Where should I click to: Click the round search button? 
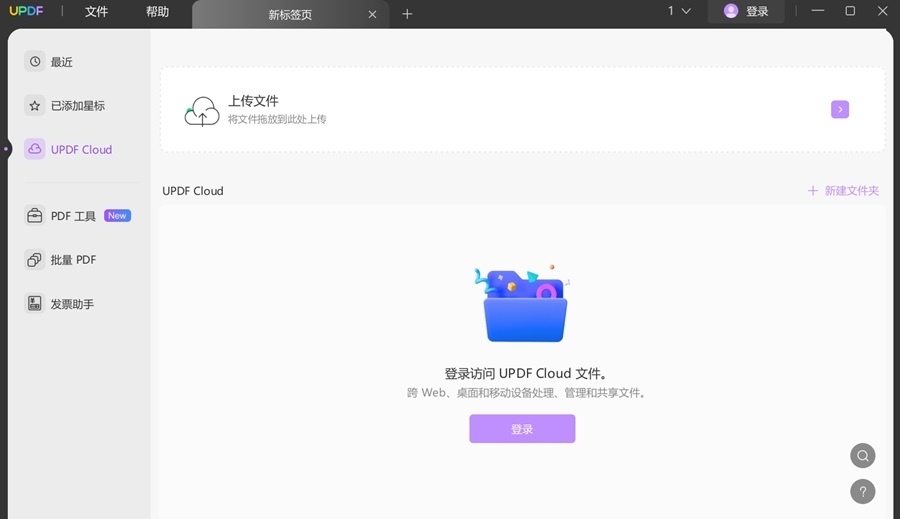pos(863,456)
